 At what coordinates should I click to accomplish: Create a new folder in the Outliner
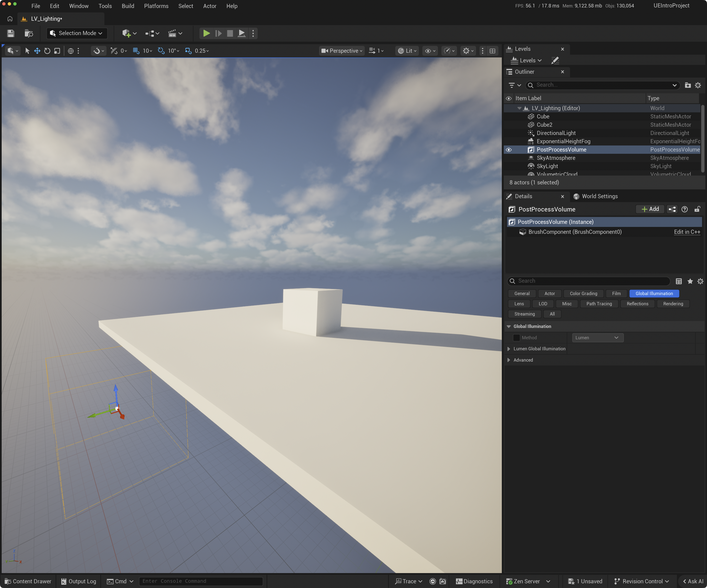pyautogui.click(x=688, y=85)
